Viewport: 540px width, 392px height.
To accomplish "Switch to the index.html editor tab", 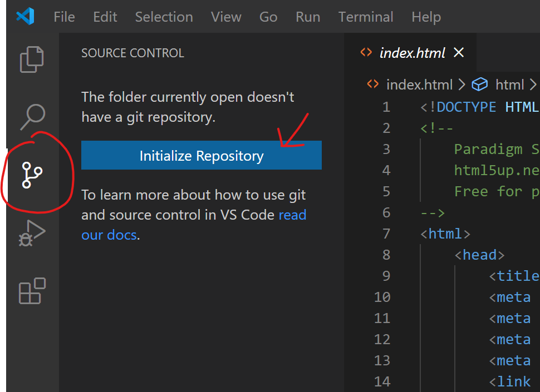I will 412,53.
